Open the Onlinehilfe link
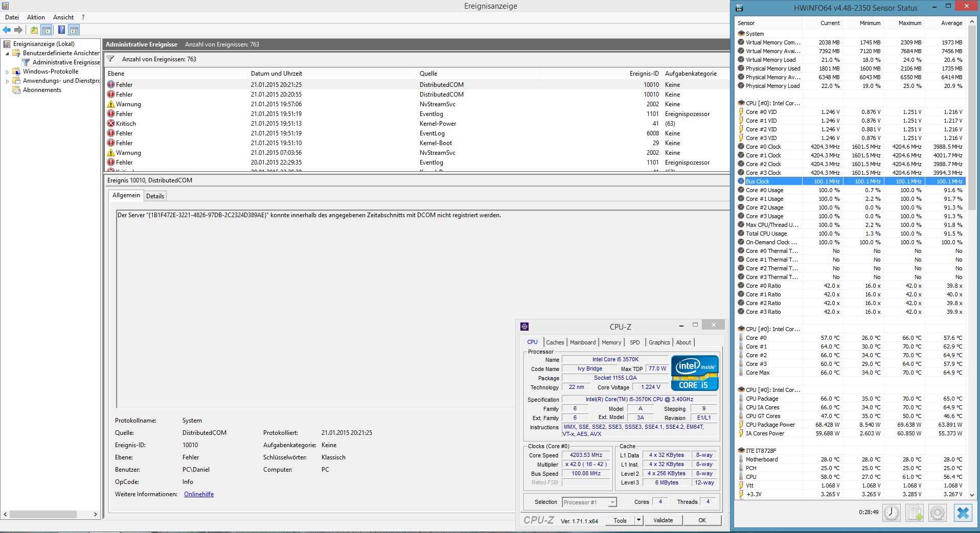The width and height of the screenshot is (980, 533). coord(199,494)
